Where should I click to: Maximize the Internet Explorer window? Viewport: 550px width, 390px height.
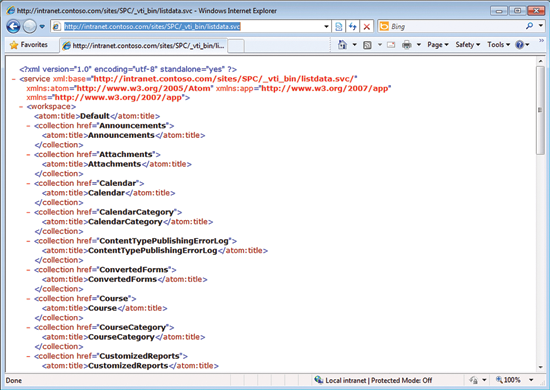pos(517,11)
